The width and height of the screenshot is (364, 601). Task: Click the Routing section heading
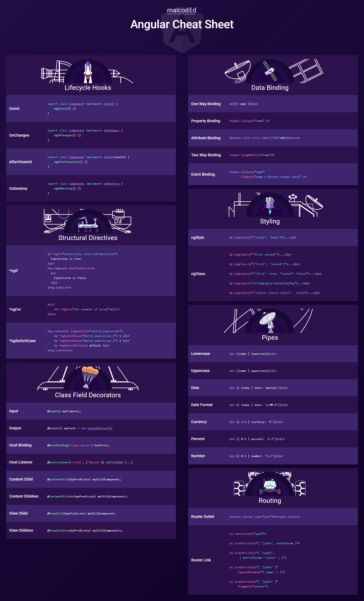click(270, 500)
